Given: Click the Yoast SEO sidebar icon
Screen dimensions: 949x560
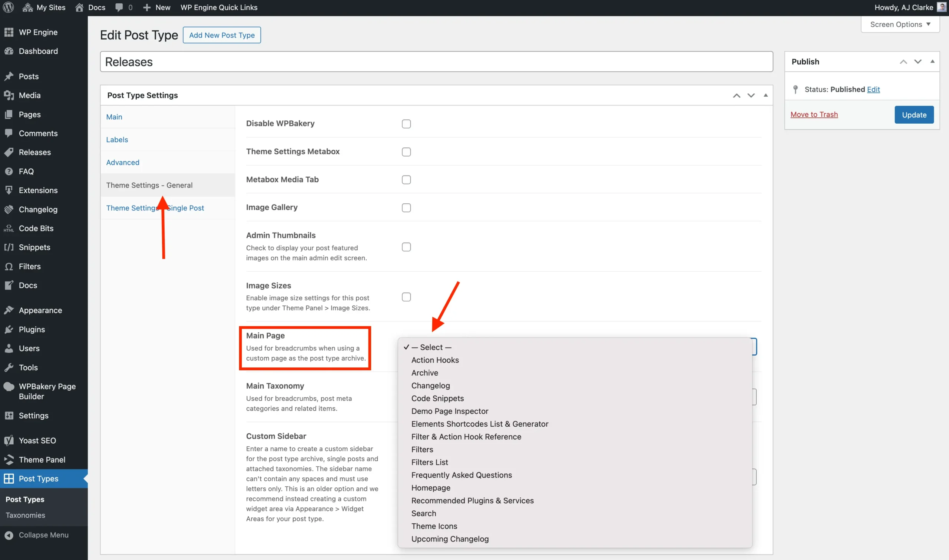Looking at the screenshot, I should pyautogui.click(x=9, y=440).
